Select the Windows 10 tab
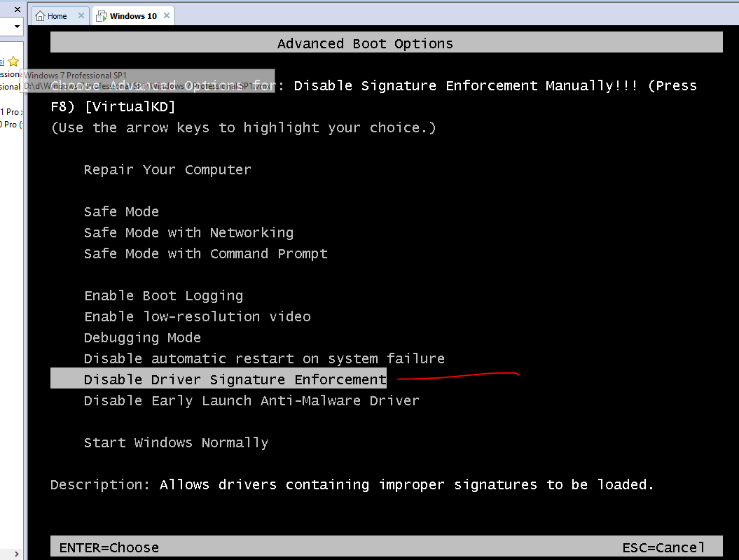Screen dimensions: 739x560 tap(133, 16)
